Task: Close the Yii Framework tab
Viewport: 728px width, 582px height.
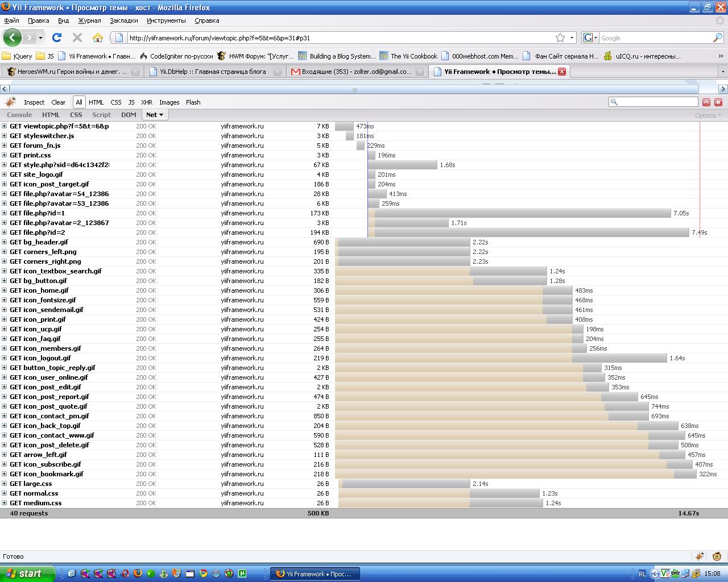Action: tap(562, 72)
